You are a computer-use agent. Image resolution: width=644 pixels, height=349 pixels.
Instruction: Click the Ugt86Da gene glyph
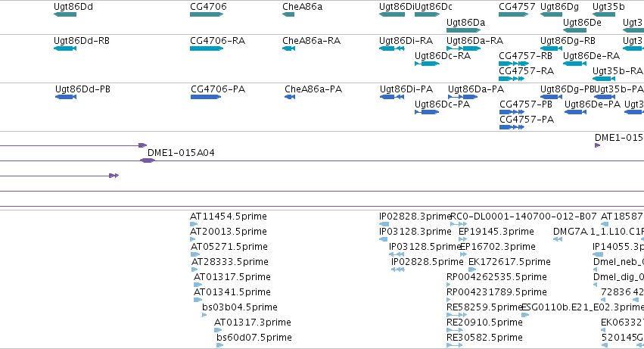pyautogui.click(x=463, y=30)
